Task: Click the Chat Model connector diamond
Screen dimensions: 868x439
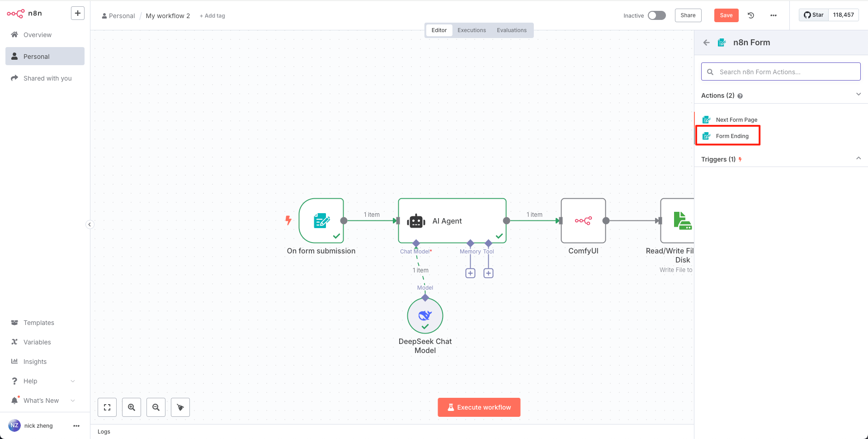Action: (x=416, y=243)
